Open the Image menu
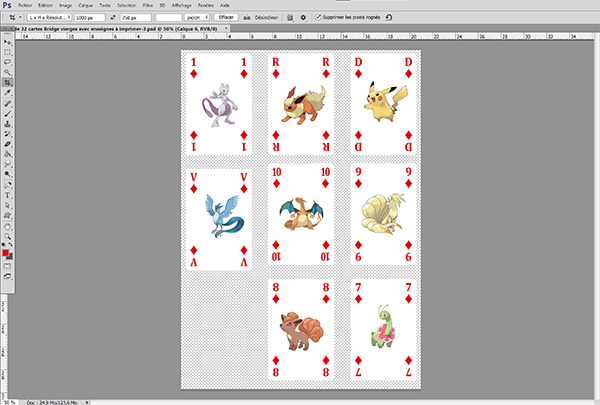The image size is (600, 405). (65, 5)
